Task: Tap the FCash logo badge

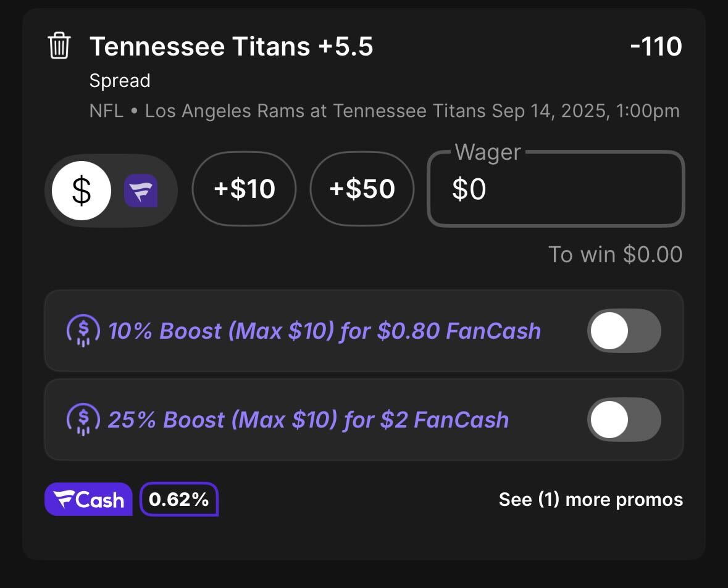Action: point(88,499)
